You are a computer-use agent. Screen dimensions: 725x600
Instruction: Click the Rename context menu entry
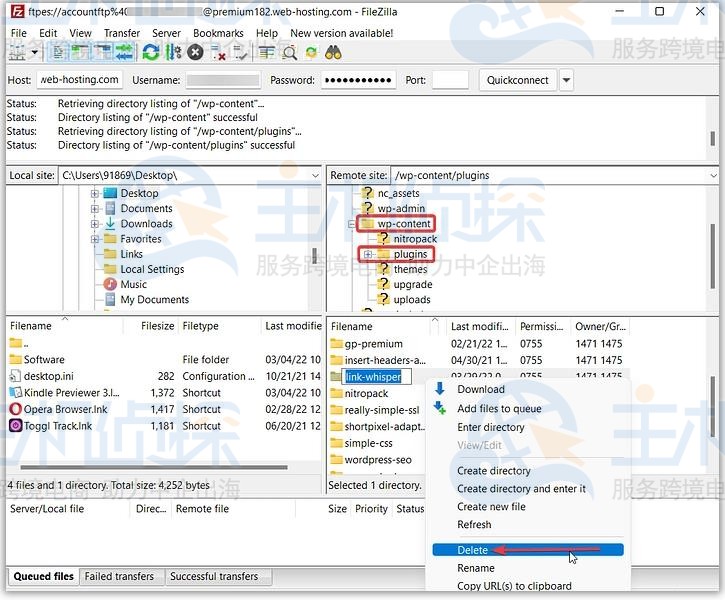[x=476, y=568]
